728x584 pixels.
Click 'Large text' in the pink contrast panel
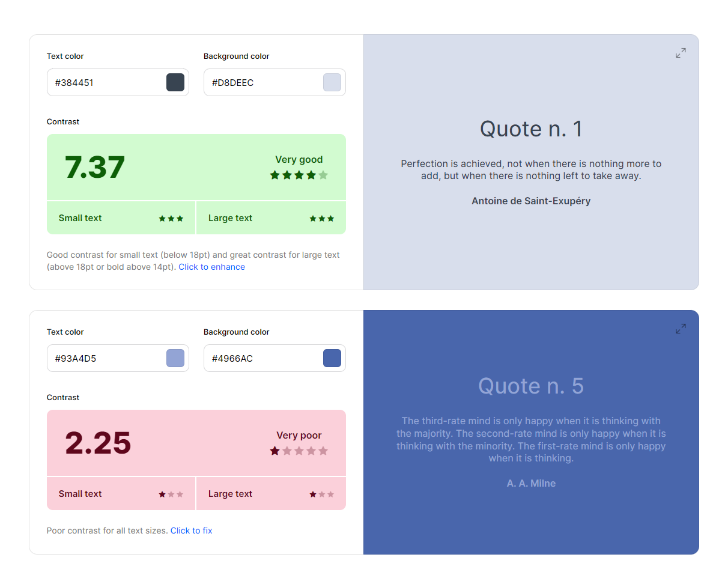(x=230, y=494)
